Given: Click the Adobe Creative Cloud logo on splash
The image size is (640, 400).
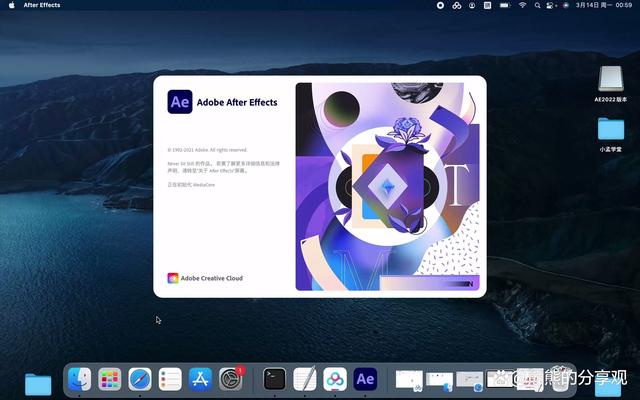Looking at the screenshot, I should point(173,278).
